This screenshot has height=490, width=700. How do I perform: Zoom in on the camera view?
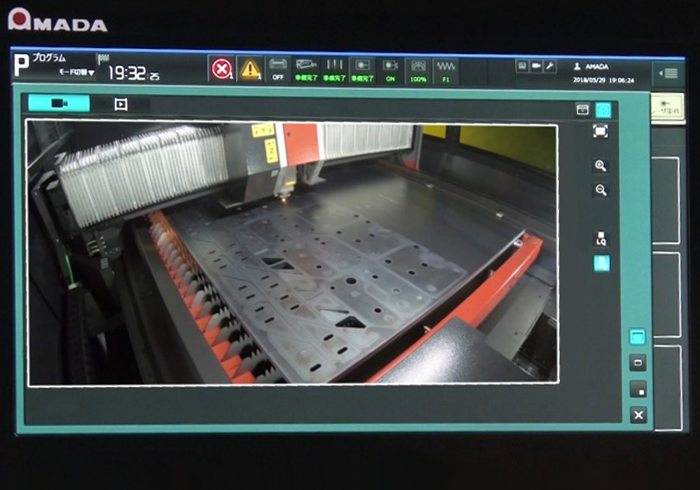click(600, 166)
